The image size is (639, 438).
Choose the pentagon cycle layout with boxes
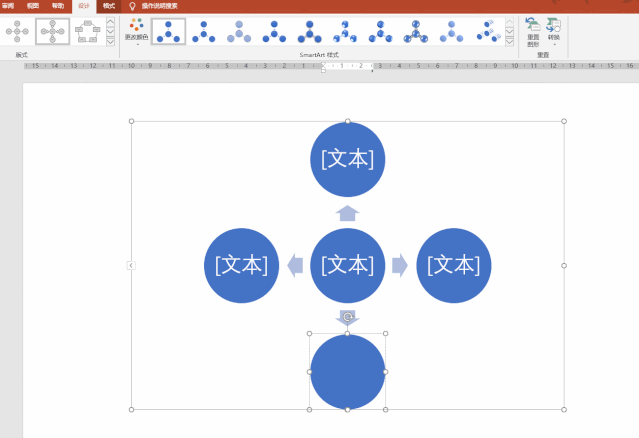(88, 31)
